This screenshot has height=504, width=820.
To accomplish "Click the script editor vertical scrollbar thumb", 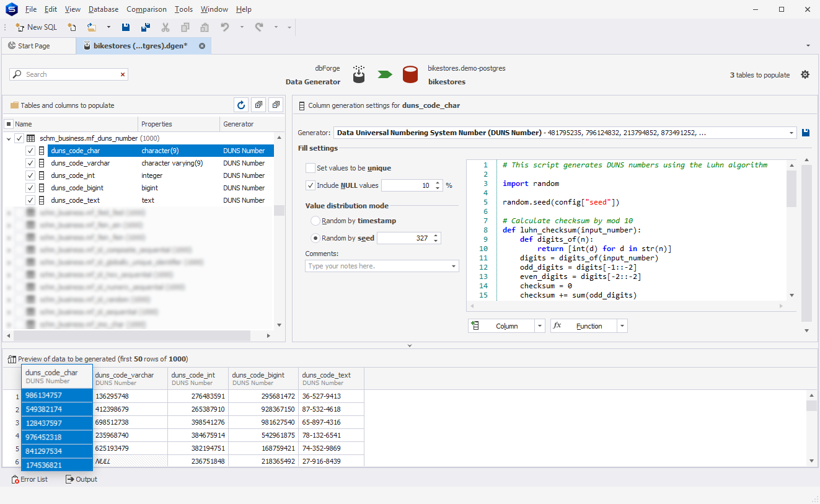I will [x=791, y=189].
